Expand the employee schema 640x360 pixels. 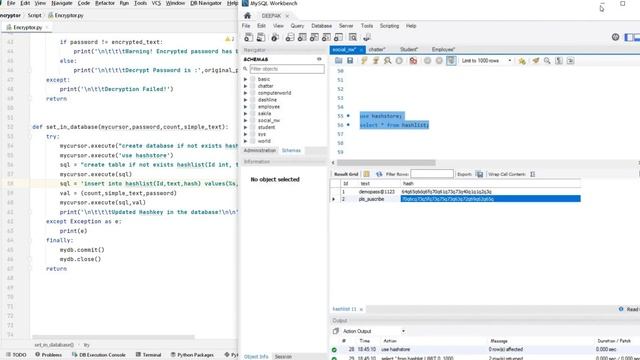coord(246,107)
